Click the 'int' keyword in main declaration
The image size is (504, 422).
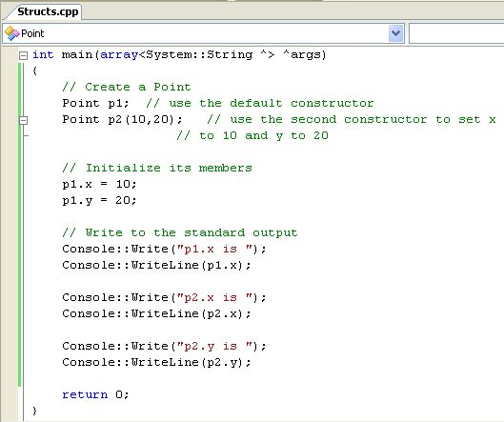(43, 54)
